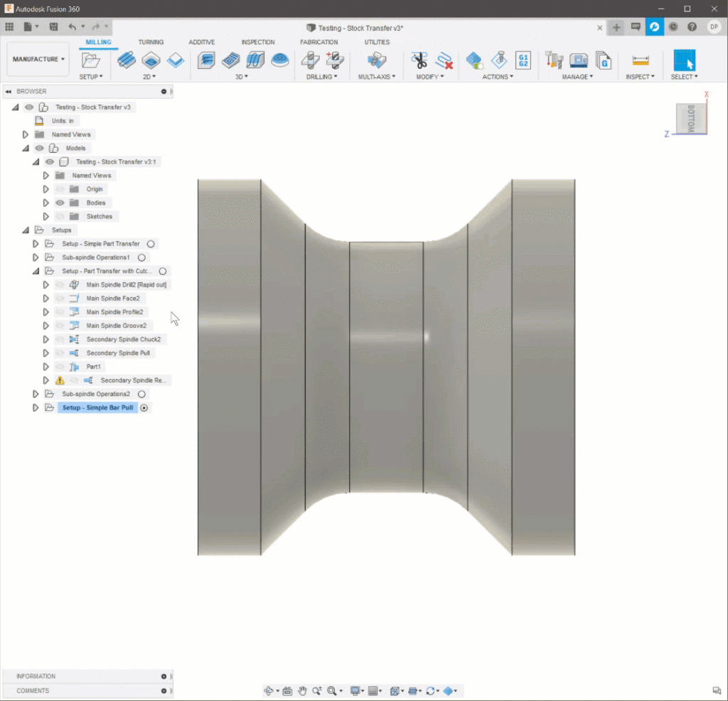Collapse the Setups tree node
The width and height of the screenshot is (728, 701).
tap(26, 230)
